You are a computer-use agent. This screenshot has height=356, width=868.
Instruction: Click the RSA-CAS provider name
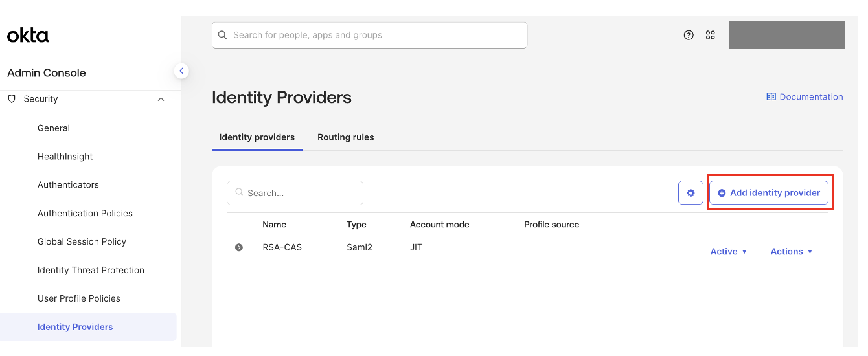point(282,247)
